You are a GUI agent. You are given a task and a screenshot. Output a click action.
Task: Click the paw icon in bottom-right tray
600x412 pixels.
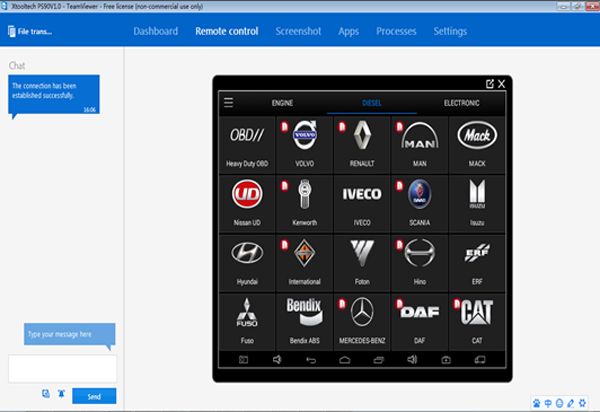(x=537, y=403)
